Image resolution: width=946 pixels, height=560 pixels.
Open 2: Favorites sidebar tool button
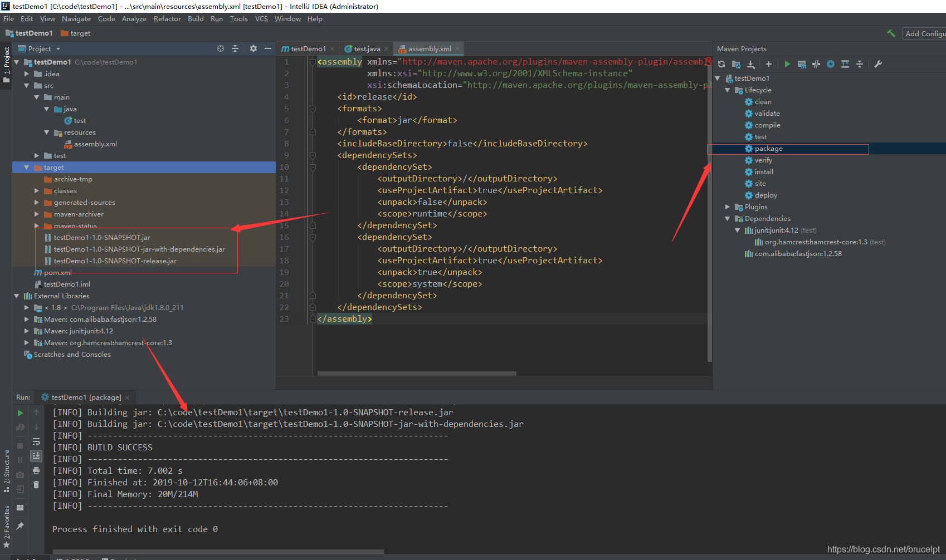point(7,527)
